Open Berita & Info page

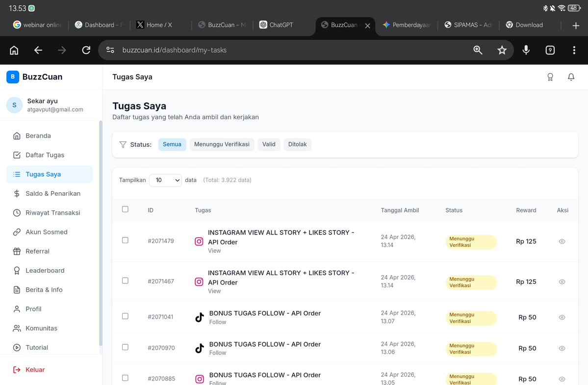click(50, 290)
